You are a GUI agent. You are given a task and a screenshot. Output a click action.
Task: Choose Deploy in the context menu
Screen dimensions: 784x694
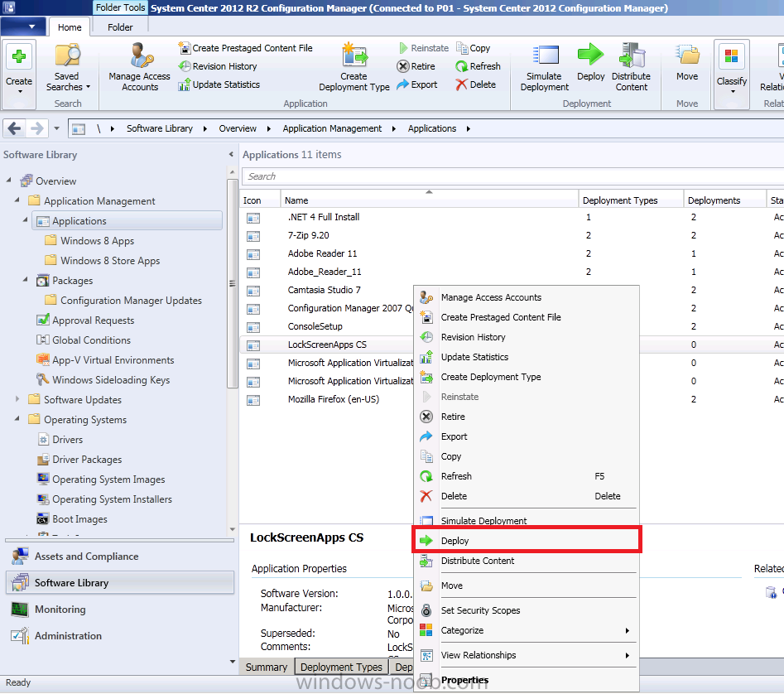[x=527, y=541]
